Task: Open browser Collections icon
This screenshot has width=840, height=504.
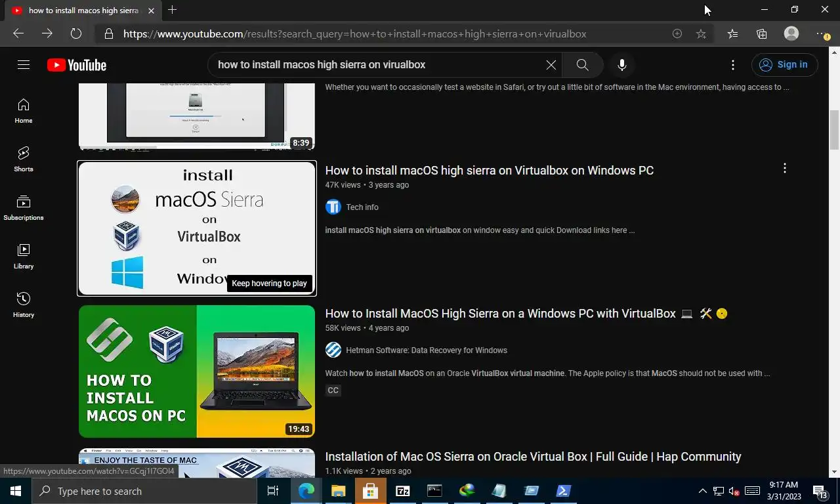Action: [761, 33]
